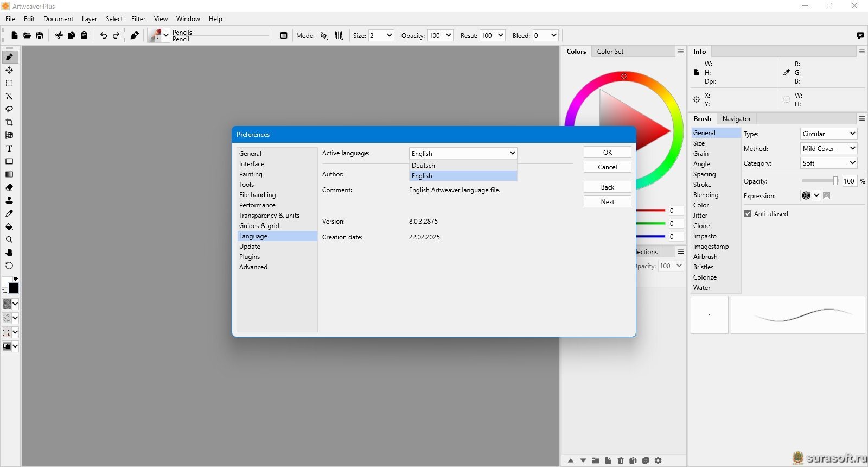Viewport: 868px width, 467px height.
Task: Open the comment bubble icon at top right
Action: click(860, 35)
